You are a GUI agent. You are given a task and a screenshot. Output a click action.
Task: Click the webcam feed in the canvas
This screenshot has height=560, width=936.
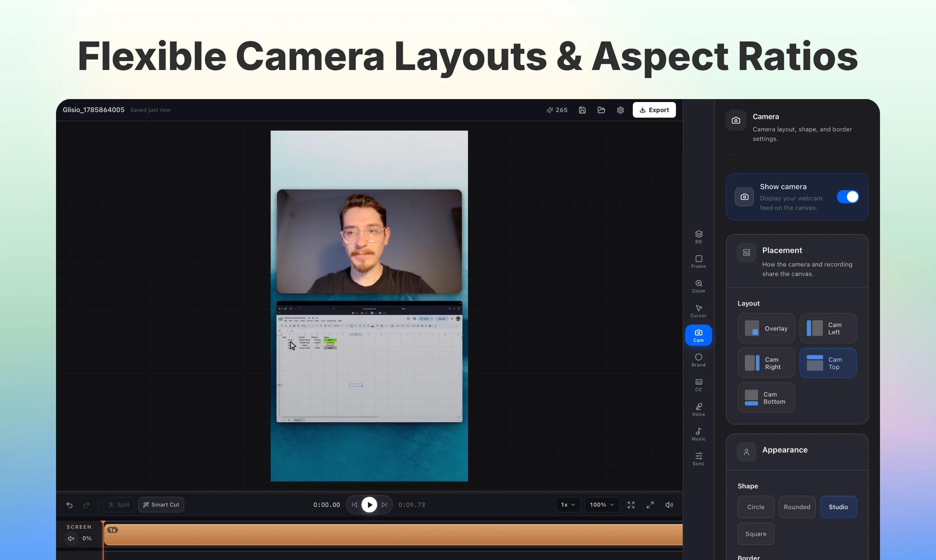point(369,242)
